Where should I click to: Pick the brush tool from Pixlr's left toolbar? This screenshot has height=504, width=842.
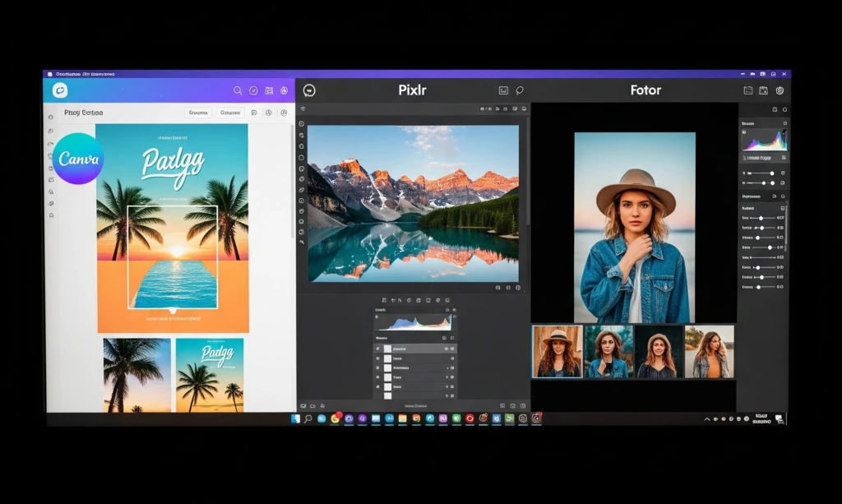305,210
